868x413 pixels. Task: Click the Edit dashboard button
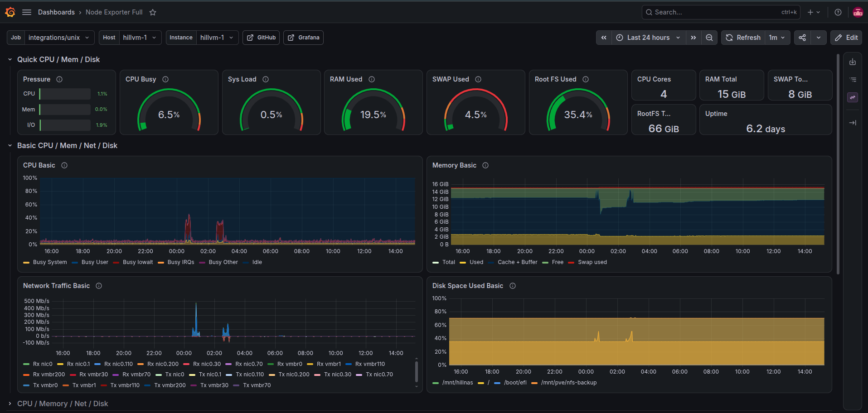(846, 38)
